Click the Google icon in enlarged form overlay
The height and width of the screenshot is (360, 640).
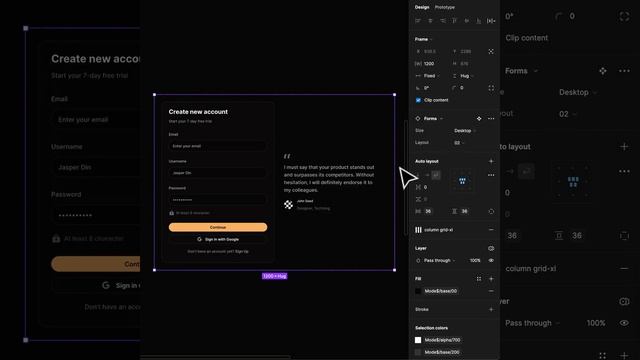pyautogui.click(x=106, y=285)
